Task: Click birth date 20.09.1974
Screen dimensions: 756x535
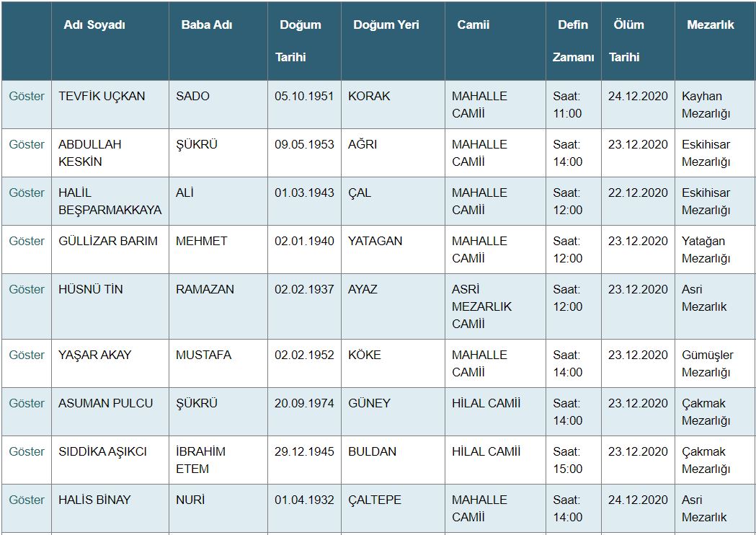Action: coord(304,403)
